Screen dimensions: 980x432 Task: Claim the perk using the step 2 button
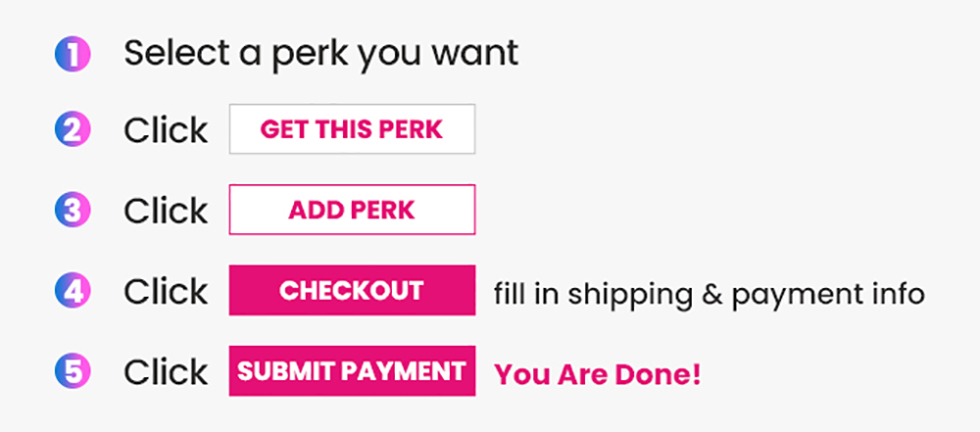352,129
